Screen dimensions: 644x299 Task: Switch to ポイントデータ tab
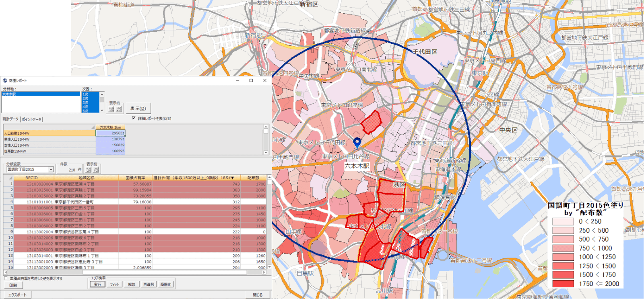(x=32, y=119)
